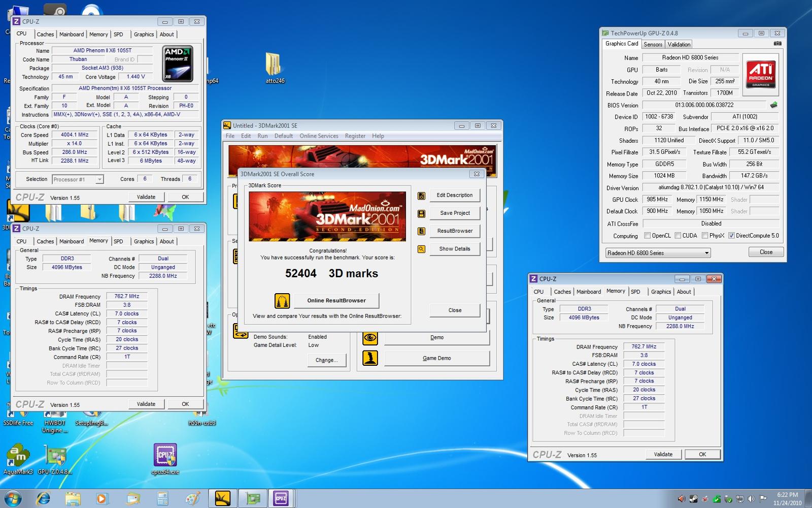The height and width of the screenshot is (508, 812).
Task: Open the atto246 folder on desktop
Action: pyautogui.click(x=275, y=68)
